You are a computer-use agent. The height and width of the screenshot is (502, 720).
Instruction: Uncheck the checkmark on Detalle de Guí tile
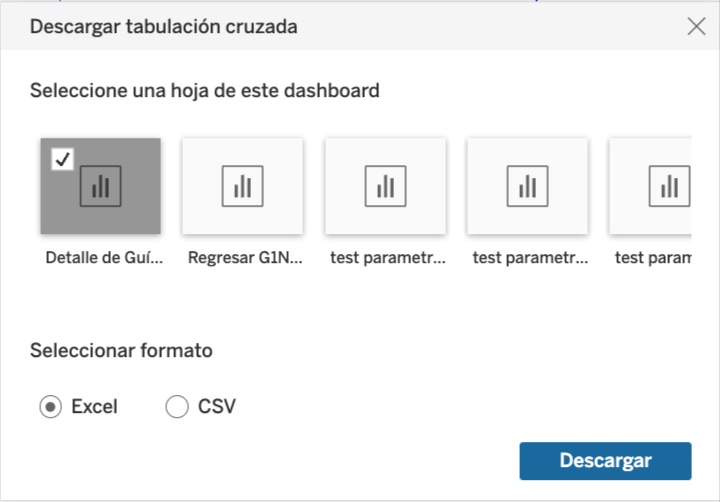coord(62,159)
